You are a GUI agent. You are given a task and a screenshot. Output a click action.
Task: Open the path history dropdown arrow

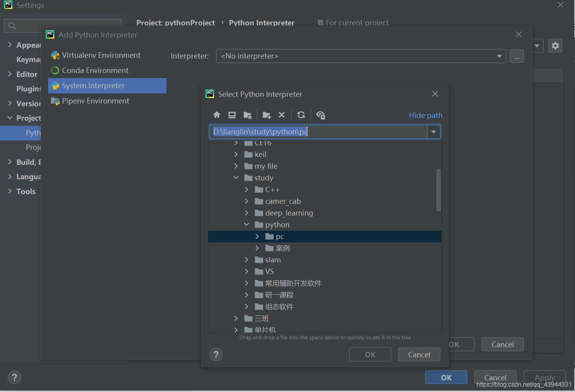(434, 132)
